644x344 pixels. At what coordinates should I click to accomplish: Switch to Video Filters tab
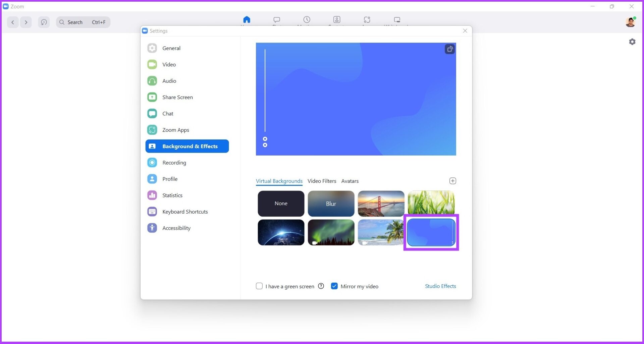point(322,181)
